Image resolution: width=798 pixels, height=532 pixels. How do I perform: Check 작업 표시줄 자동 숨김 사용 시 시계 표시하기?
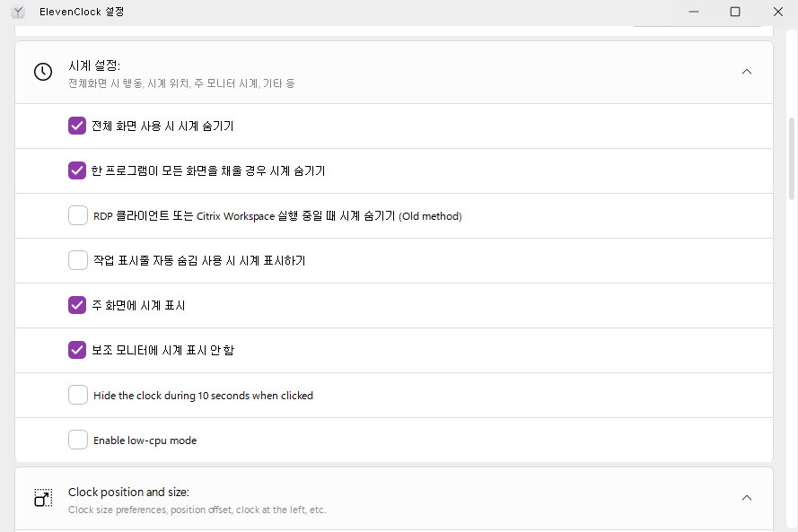coord(78,260)
